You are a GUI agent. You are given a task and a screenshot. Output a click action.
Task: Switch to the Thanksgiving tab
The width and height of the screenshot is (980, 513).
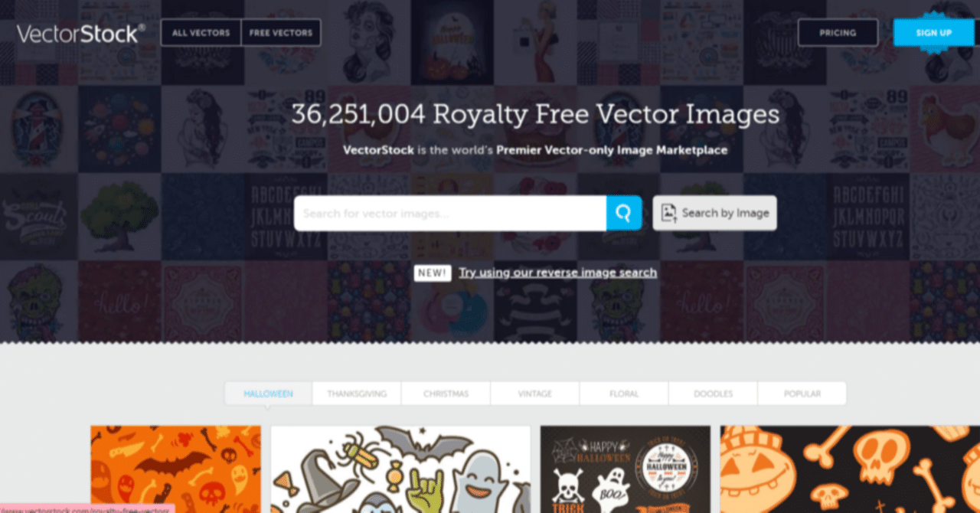[x=357, y=394]
